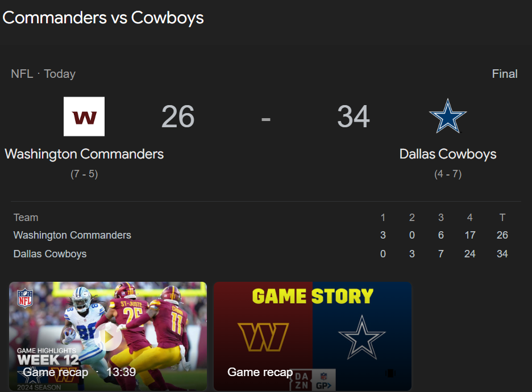Click the Commanders vs Cowboys title

point(103,18)
